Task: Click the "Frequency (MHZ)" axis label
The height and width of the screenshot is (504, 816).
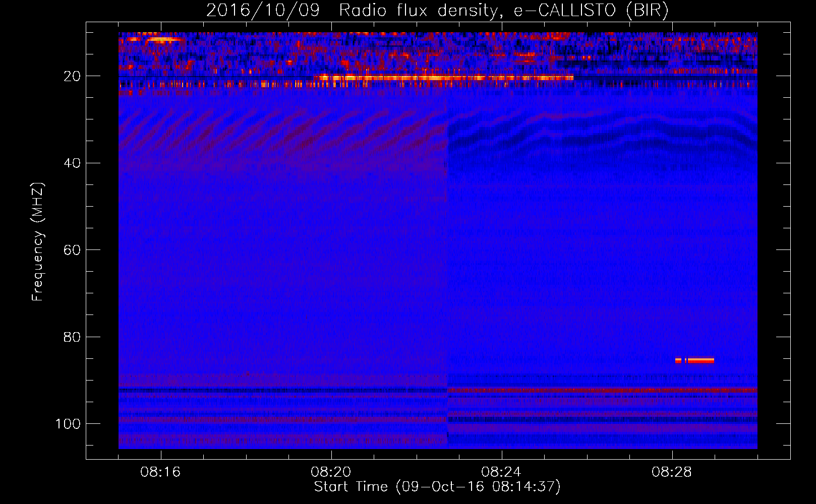Action: tap(38, 242)
